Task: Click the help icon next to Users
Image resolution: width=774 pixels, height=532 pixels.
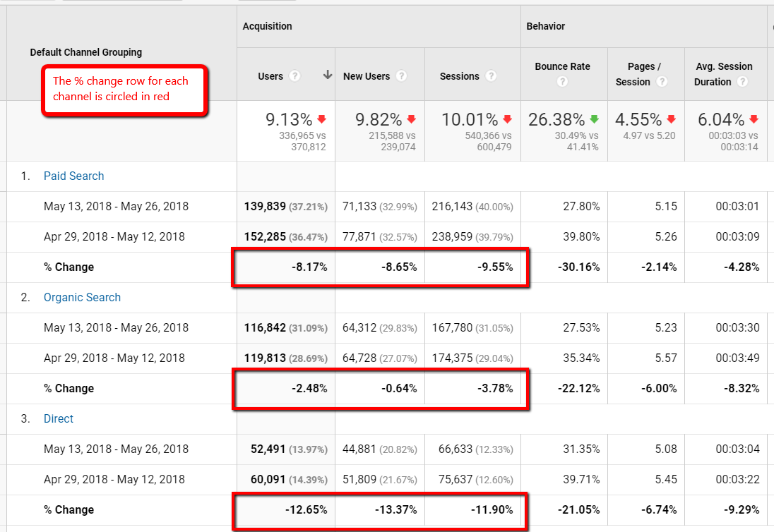Action: (x=294, y=76)
